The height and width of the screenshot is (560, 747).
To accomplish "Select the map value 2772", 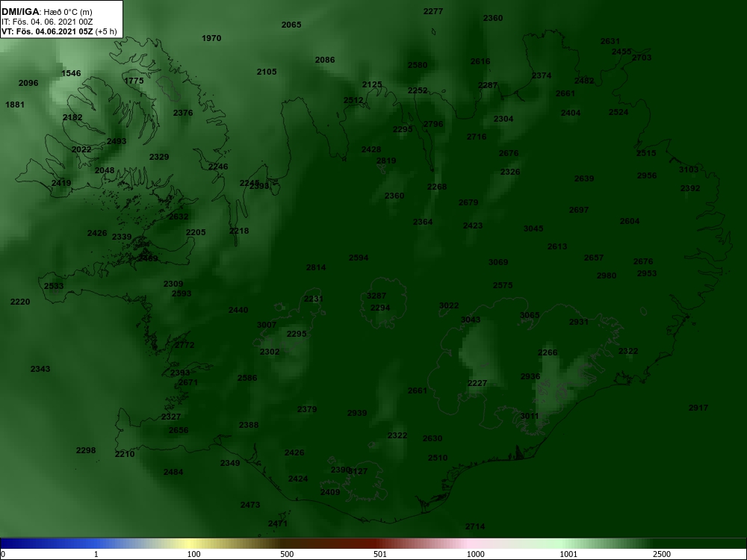I will click(x=185, y=345).
